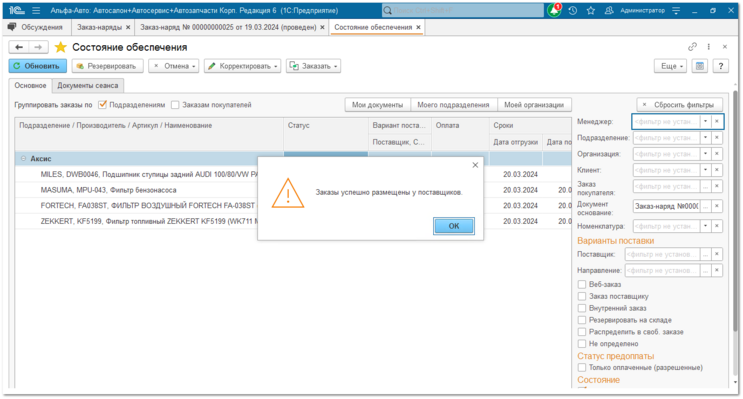Open the Номенклатура filter dropdown arrow

706,226
